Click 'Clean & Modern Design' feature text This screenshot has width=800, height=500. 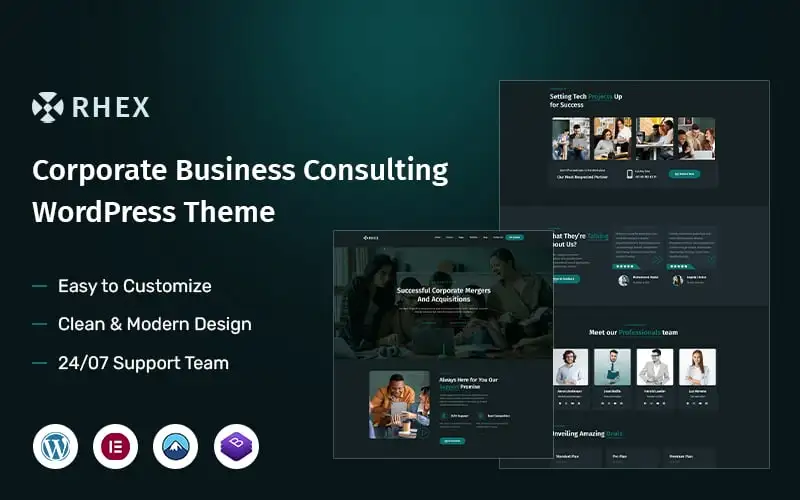click(x=155, y=324)
